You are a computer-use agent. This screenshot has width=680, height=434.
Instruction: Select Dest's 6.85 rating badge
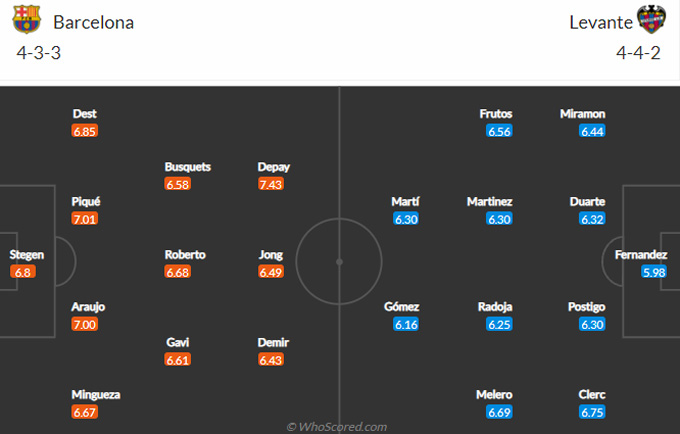[85, 131]
